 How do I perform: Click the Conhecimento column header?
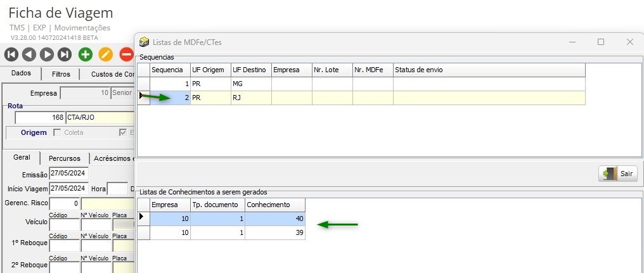(275, 205)
